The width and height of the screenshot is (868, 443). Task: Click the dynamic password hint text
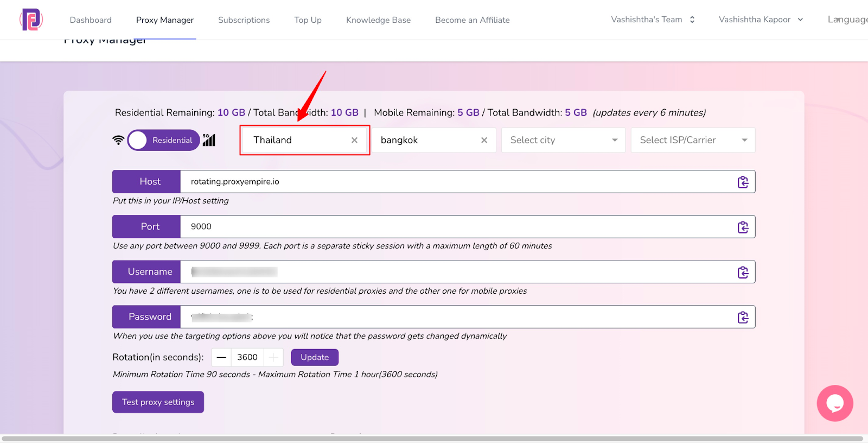point(310,336)
